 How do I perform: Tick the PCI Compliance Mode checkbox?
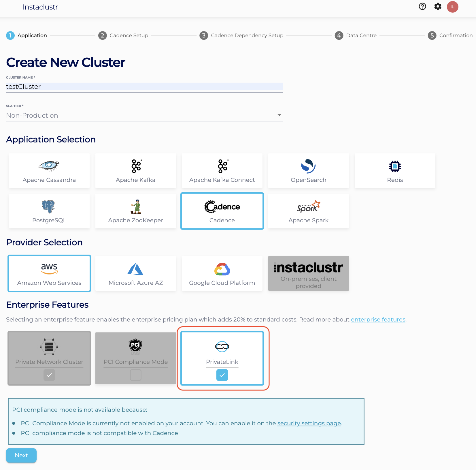[135, 375]
